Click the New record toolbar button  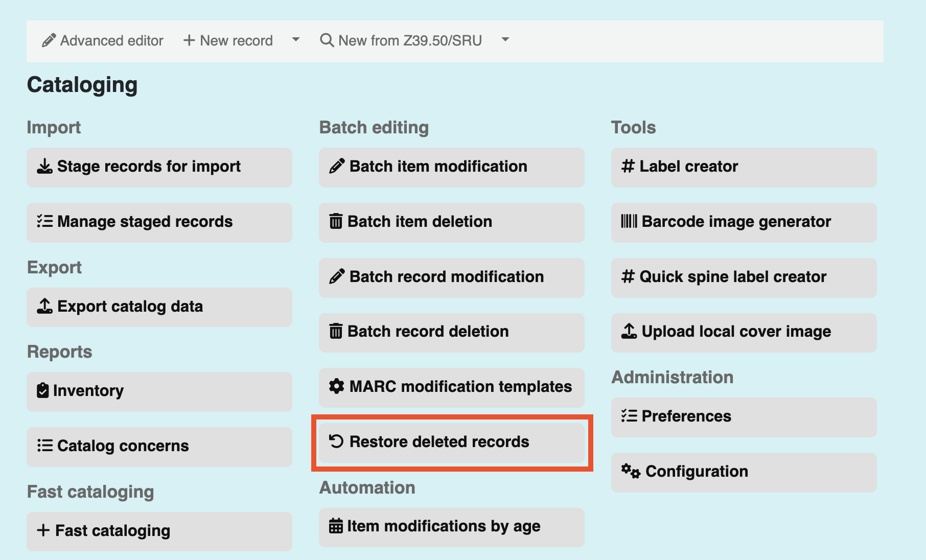tap(228, 40)
